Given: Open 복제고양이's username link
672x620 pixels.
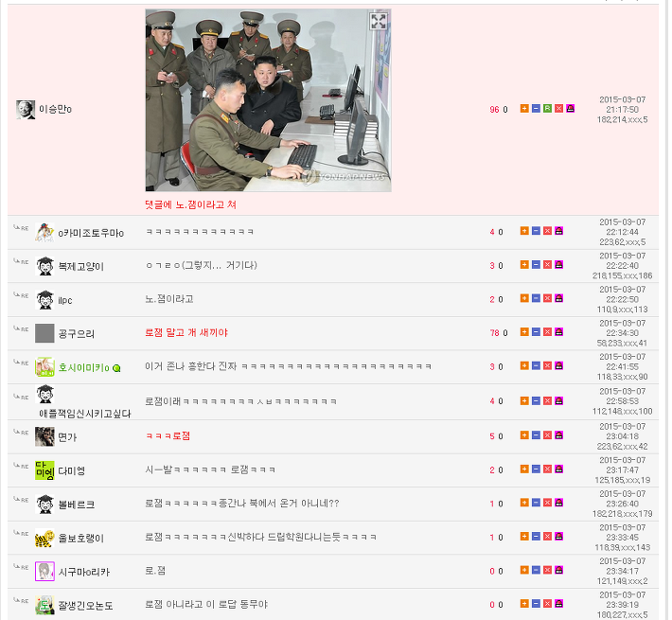Looking at the screenshot, I should (81, 267).
